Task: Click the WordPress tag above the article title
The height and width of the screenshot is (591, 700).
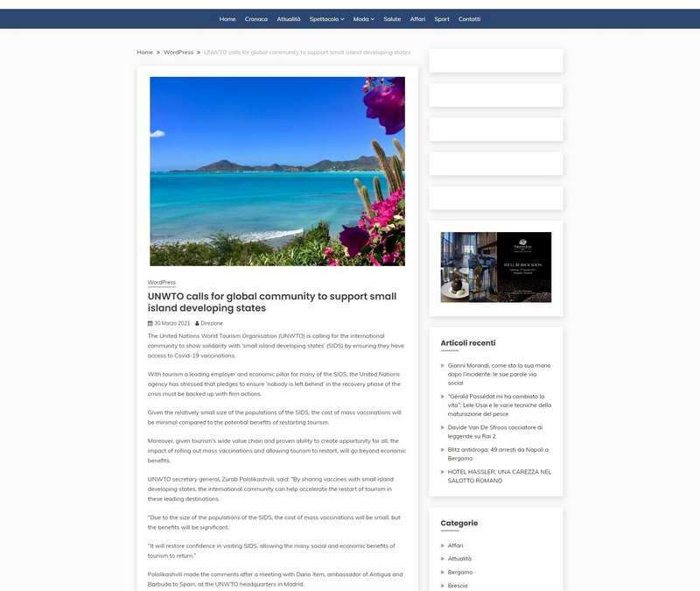Action: click(x=161, y=281)
